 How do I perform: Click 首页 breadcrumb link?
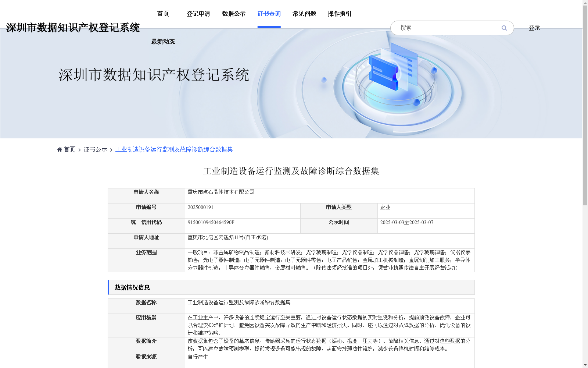tap(70, 149)
